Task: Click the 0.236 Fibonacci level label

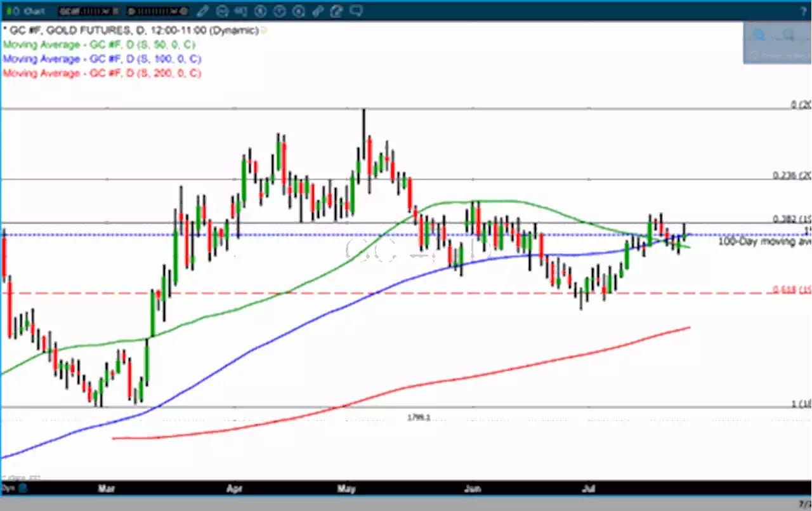Action: pos(792,175)
